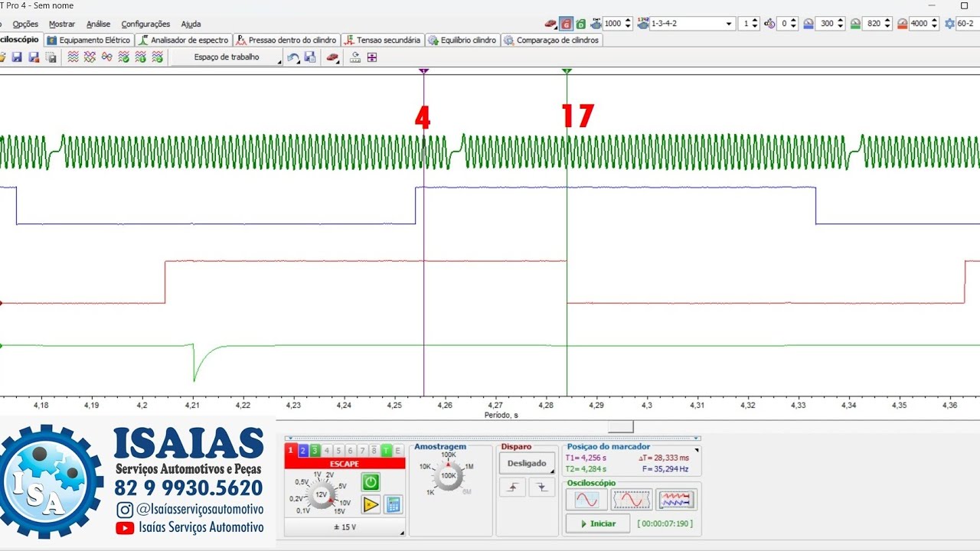Click the green gauge icon before 820
Viewport: 980px width, 551px height.
pyautogui.click(x=855, y=24)
